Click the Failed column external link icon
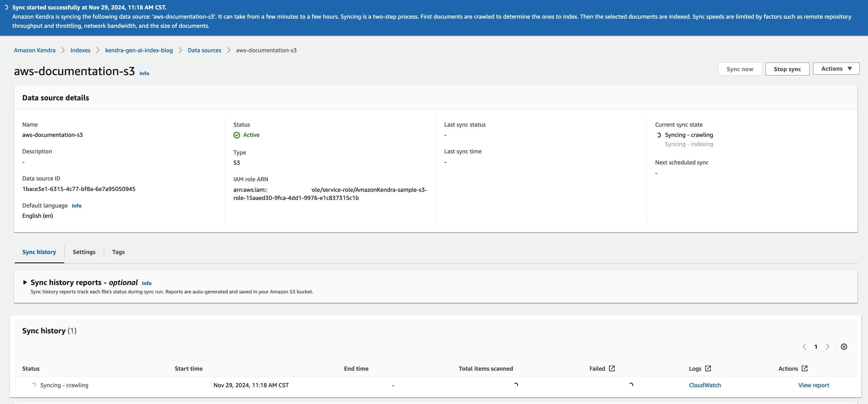The image size is (868, 404). click(612, 368)
